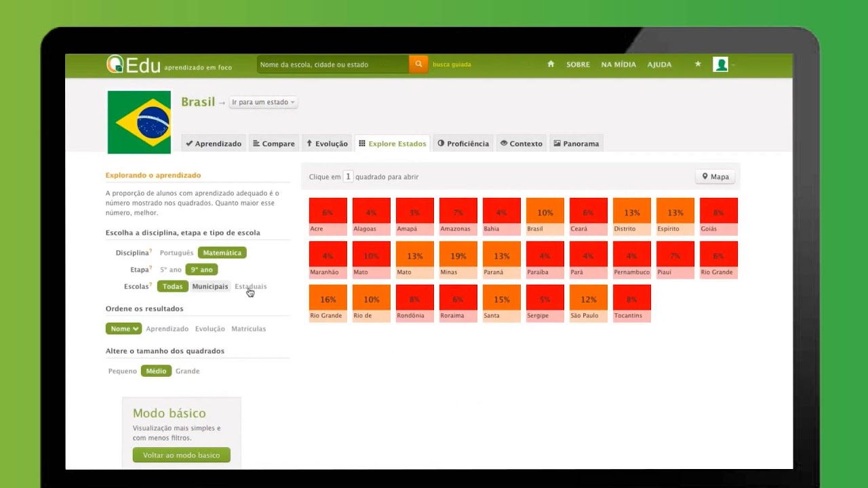Select the Explore Estados tab
Image resolution: width=868 pixels, height=488 pixels.
pyautogui.click(x=393, y=144)
